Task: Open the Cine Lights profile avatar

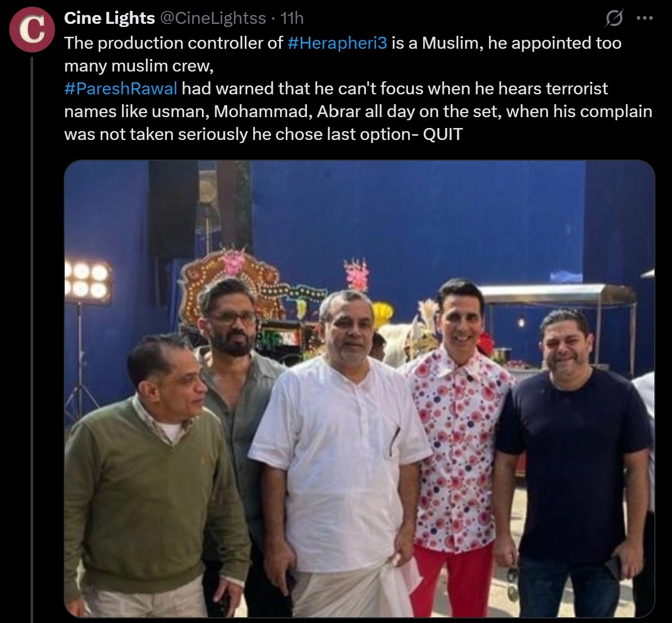Action: click(x=33, y=30)
